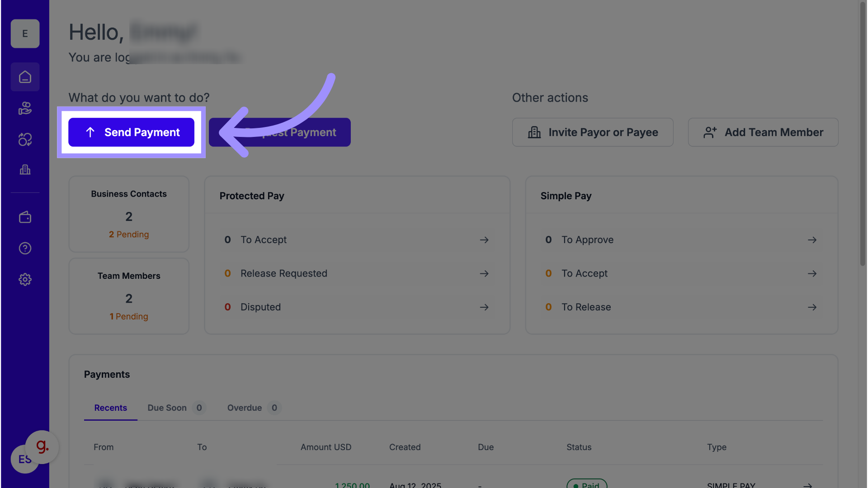Open the Business Contacts card
This screenshot has width=868, height=488.
tap(129, 214)
